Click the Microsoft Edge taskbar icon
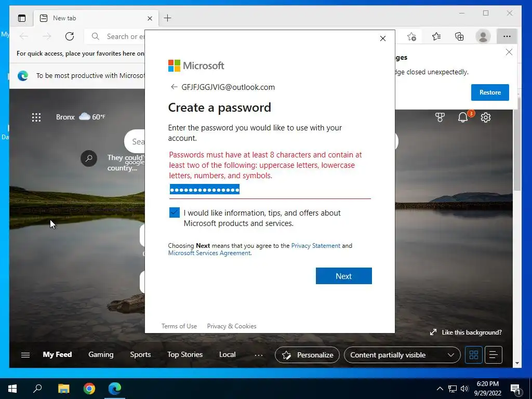The width and height of the screenshot is (532, 399). point(115,389)
